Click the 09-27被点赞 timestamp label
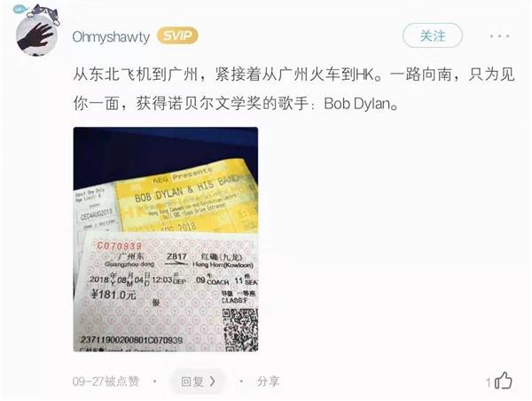This screenshot has width=532, height=401. coord(106,381)
